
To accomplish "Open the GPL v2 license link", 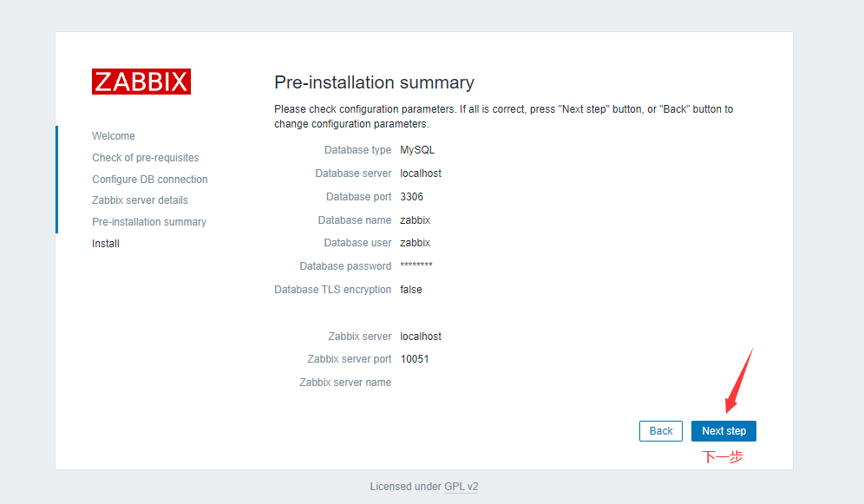I will point(461,487).
